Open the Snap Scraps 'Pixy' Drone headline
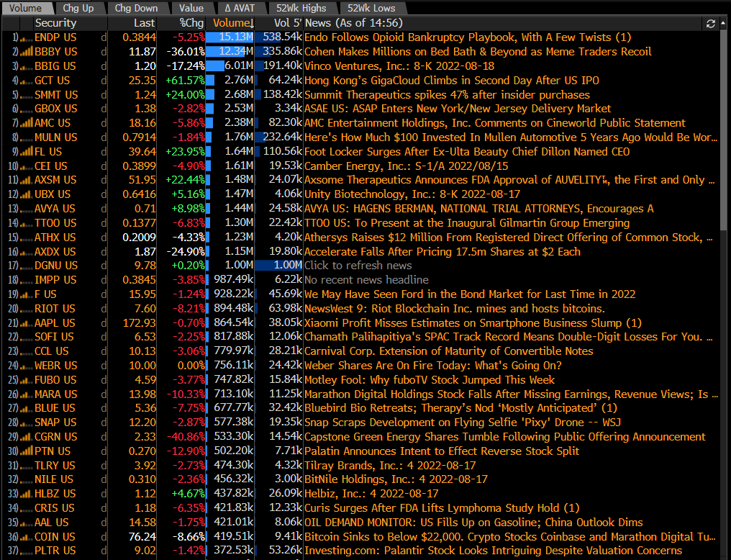Viewport: 731px width, 560px height. (x=463, y=423)
